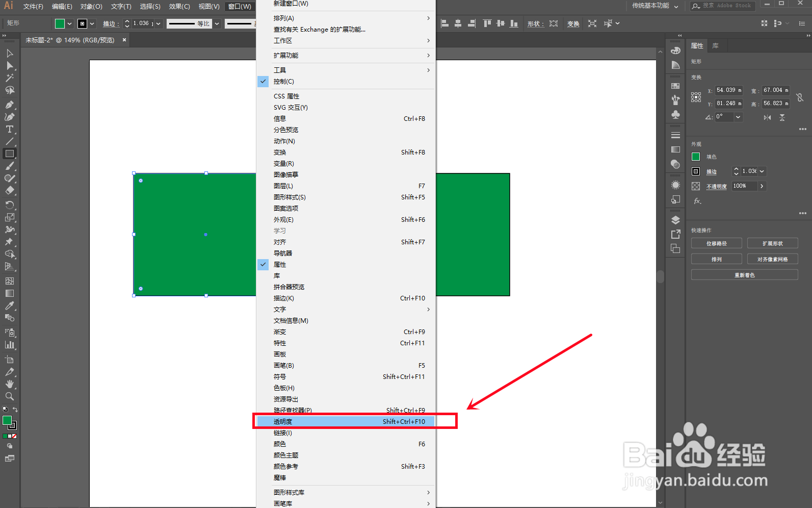Open rotation angle dropdown in Properties

pos(738,117)
